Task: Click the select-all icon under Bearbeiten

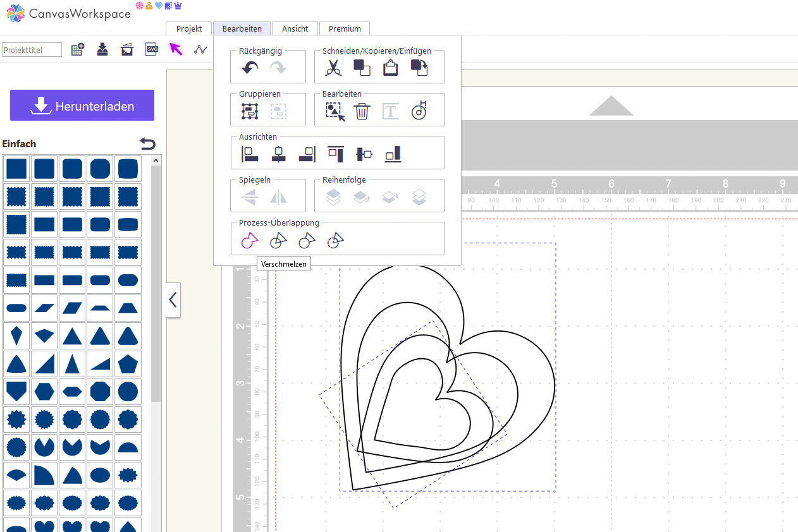Action: click(335, 112)
